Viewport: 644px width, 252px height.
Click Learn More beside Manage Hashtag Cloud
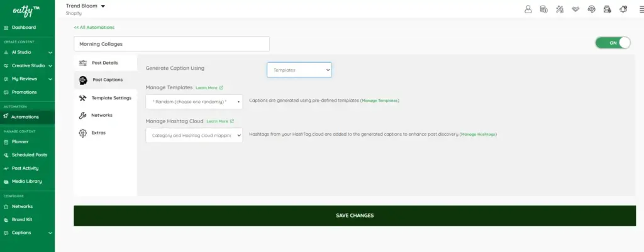tap(220, 121)
